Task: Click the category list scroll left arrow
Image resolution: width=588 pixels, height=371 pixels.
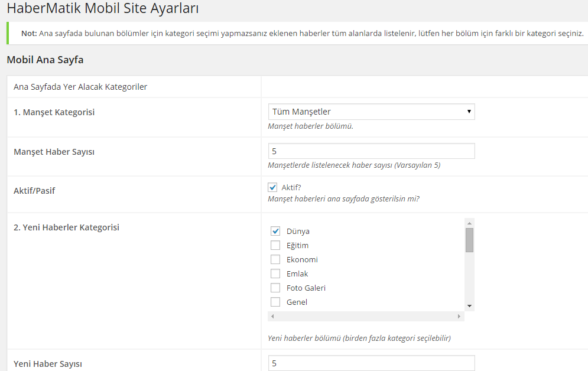Action: point(272,316)
